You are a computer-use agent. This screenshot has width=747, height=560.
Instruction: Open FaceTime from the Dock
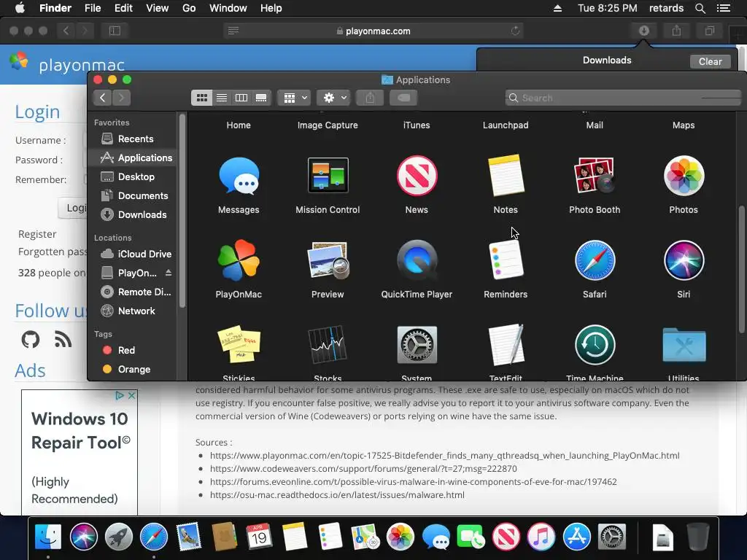(x=471, y=537)
